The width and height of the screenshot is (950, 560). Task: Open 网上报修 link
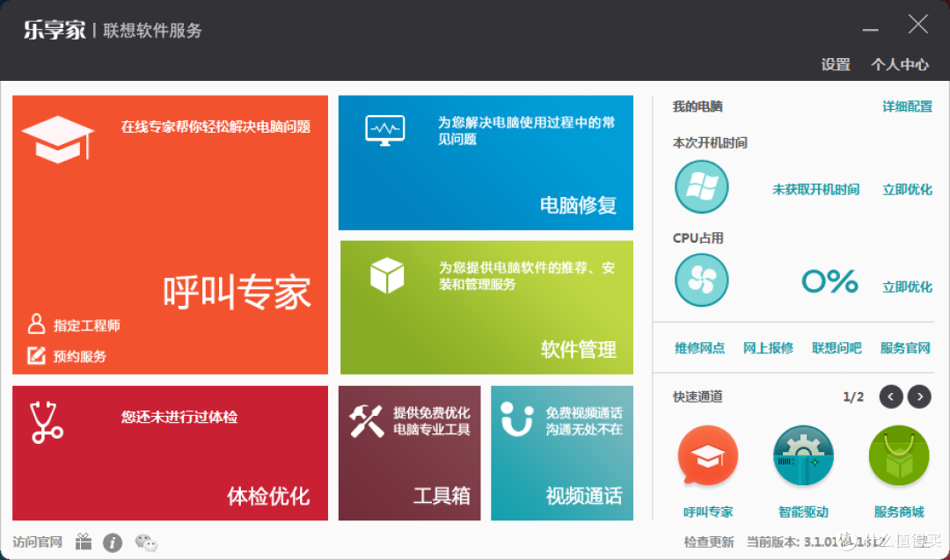click(768, 348)
